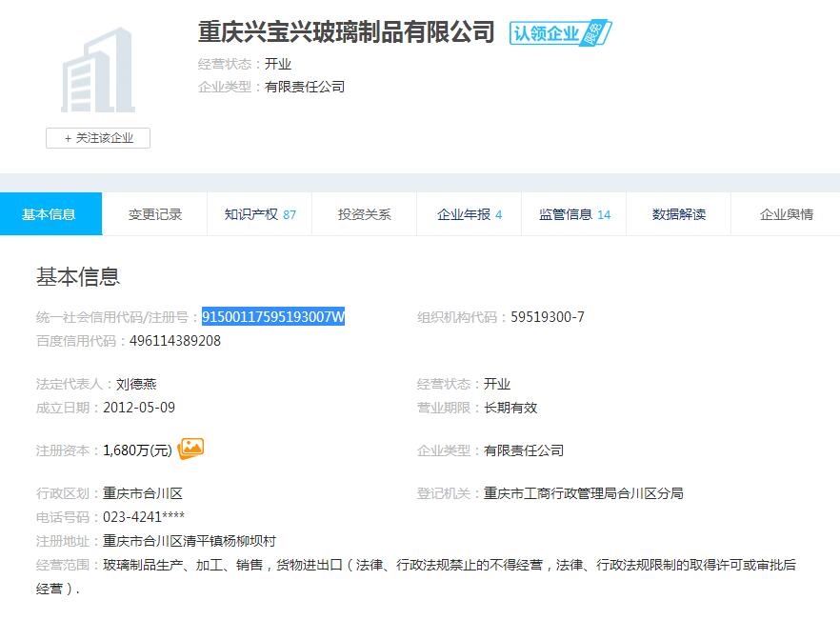Click 有限责任公司 in the page header
The height and width of the screenshot is (620, 840).
click(x=305, y=87)
